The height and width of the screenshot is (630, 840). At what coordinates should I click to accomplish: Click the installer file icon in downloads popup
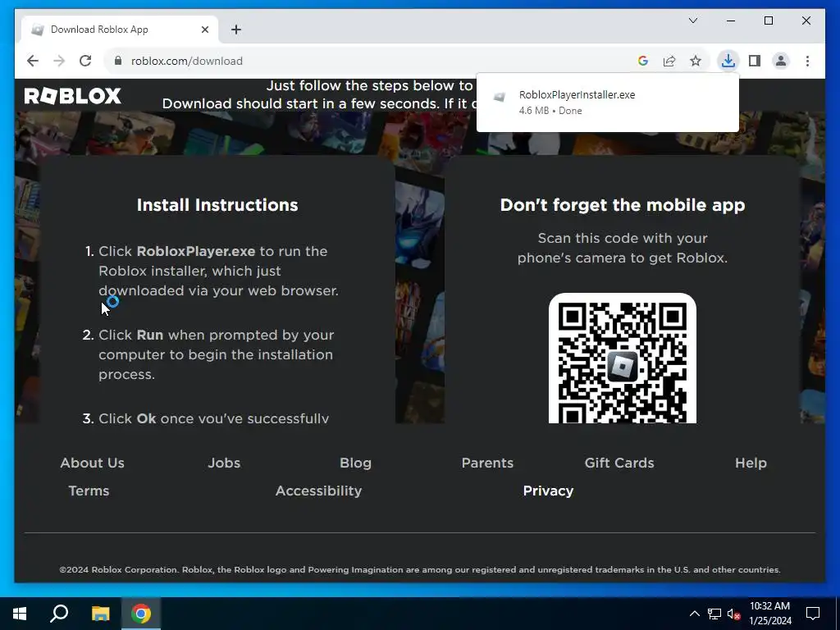[500, 97]
